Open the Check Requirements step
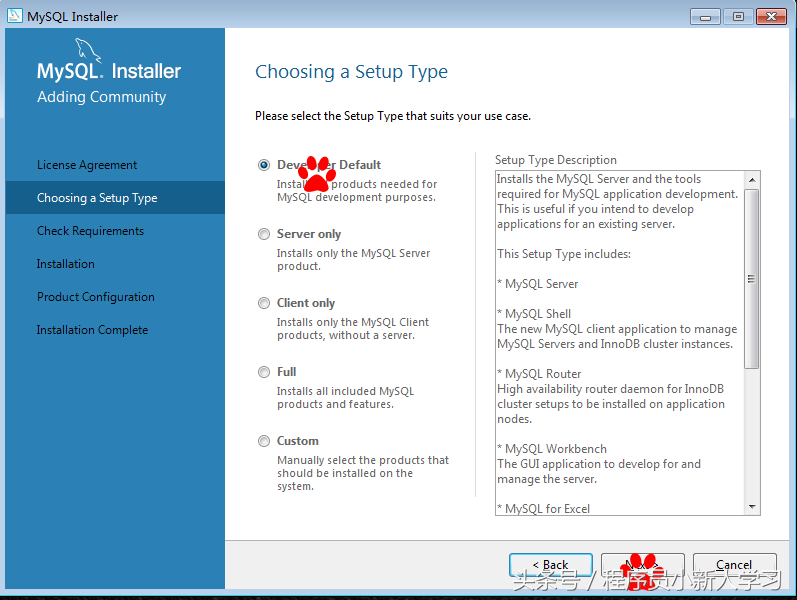 pyautogui.click(x=90, y=231)
